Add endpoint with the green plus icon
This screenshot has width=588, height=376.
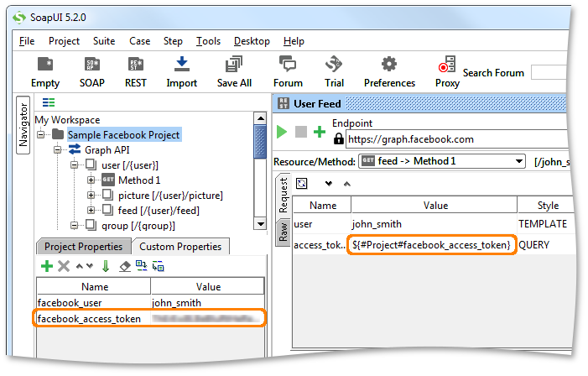point(320,132)
